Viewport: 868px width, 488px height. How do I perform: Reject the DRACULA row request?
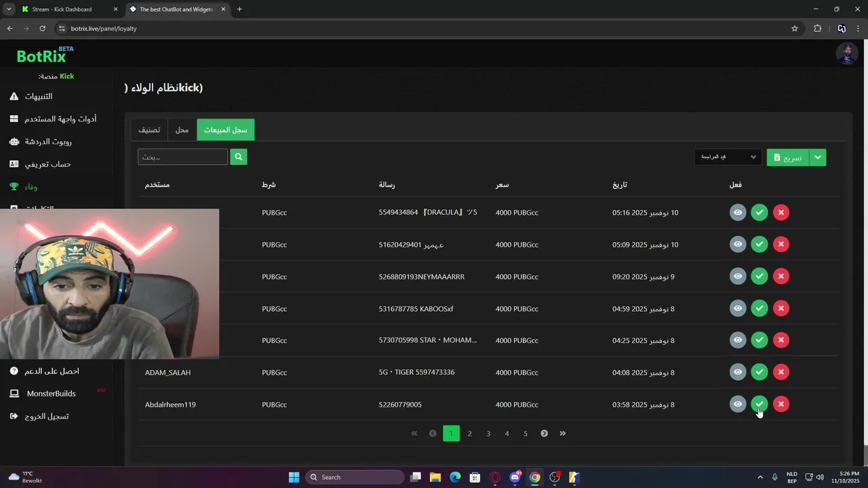tap(781, 212)
